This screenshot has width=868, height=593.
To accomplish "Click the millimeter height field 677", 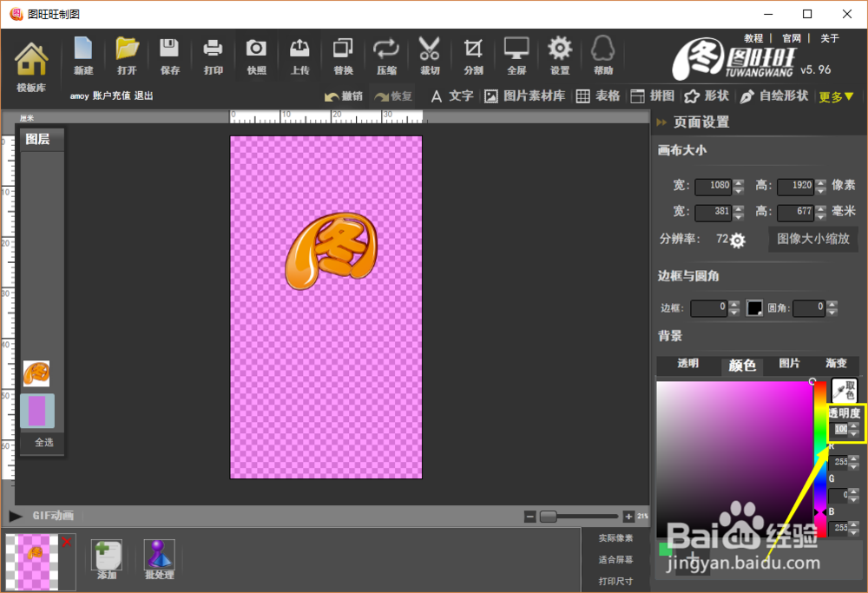I will coord(795,212).
